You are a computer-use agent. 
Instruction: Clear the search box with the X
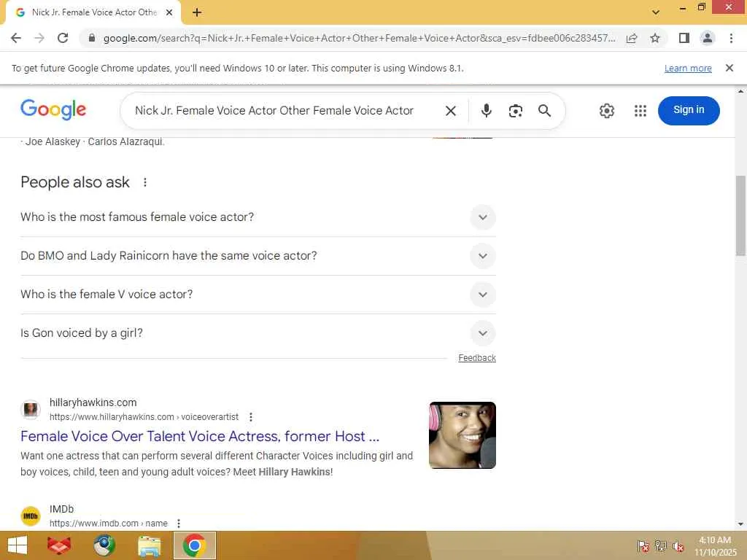[x=450, y=111]
